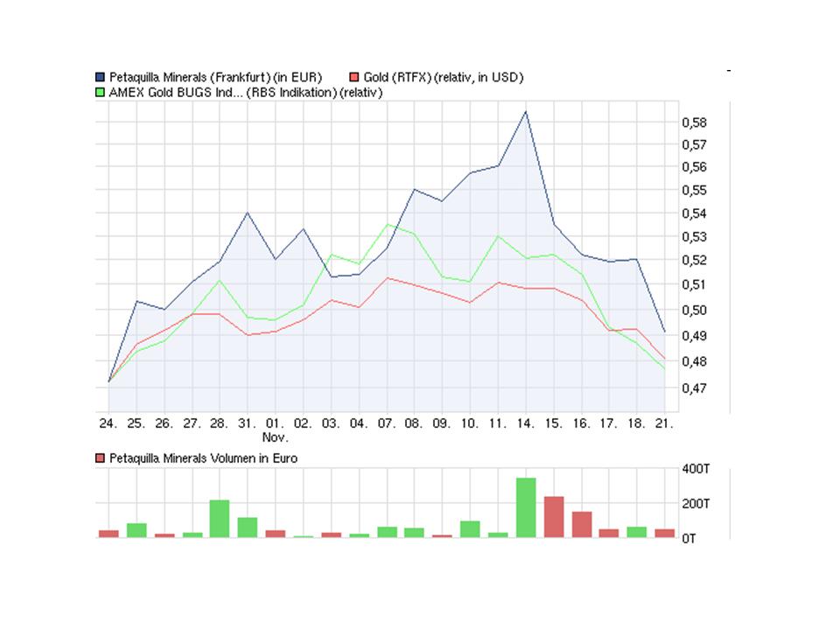Click the green volume bar above date 28

(x=220, y=518)
